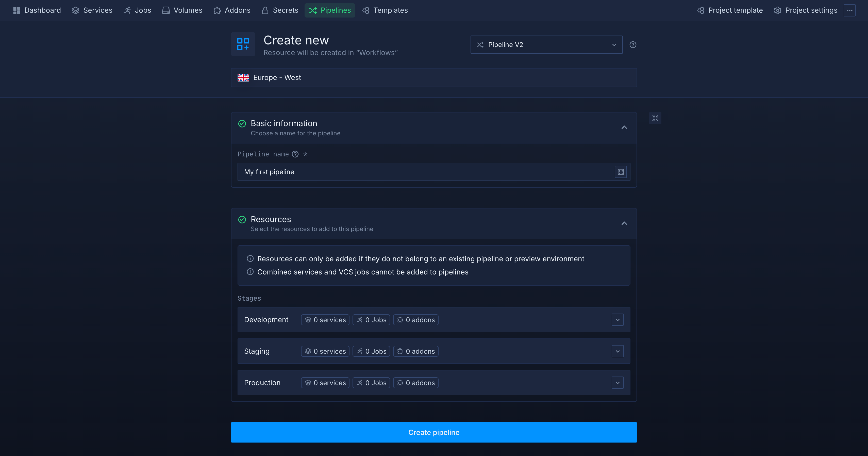Click the Staging stage label
868x456 pixels.
(257, 351)
